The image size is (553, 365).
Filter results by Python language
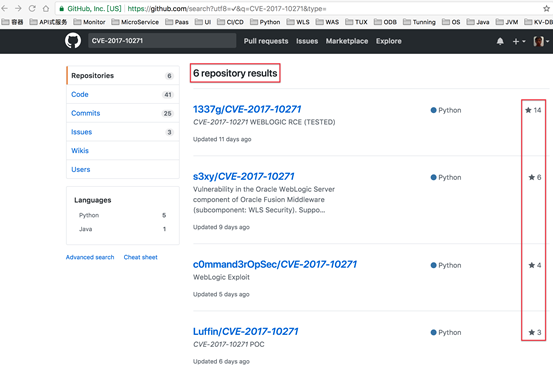click(x=122, y=215)
